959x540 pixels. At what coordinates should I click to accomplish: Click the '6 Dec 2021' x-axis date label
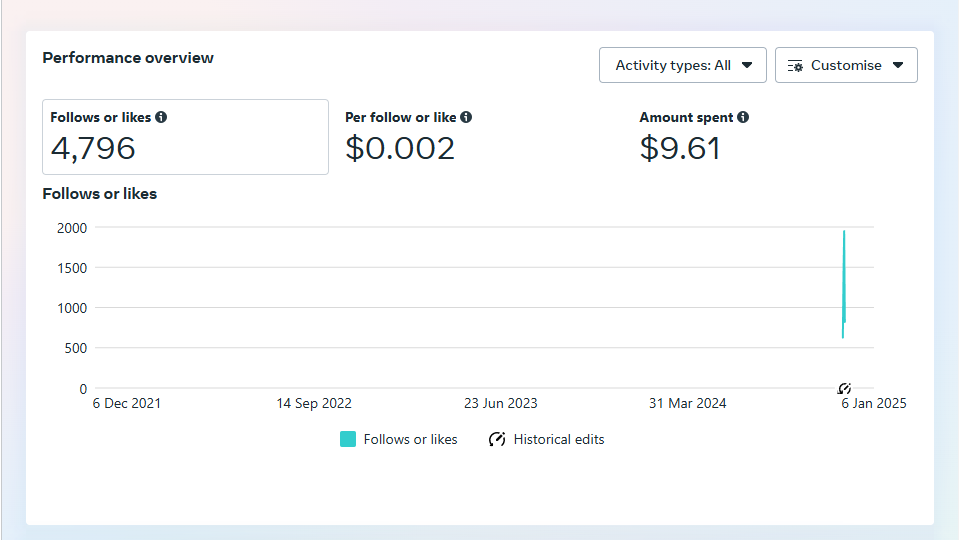(x=127, y=404)
